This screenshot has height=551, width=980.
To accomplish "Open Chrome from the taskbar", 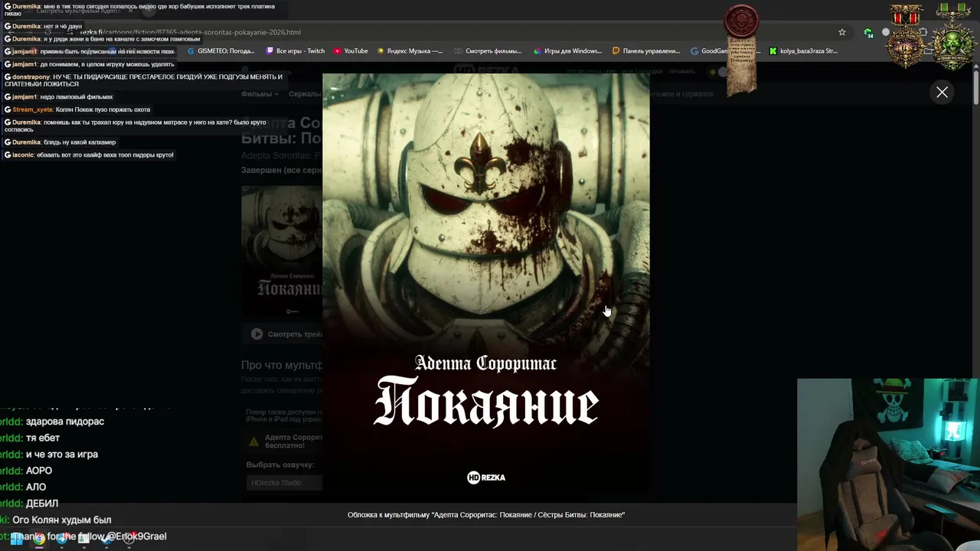I will coord(39,539).
